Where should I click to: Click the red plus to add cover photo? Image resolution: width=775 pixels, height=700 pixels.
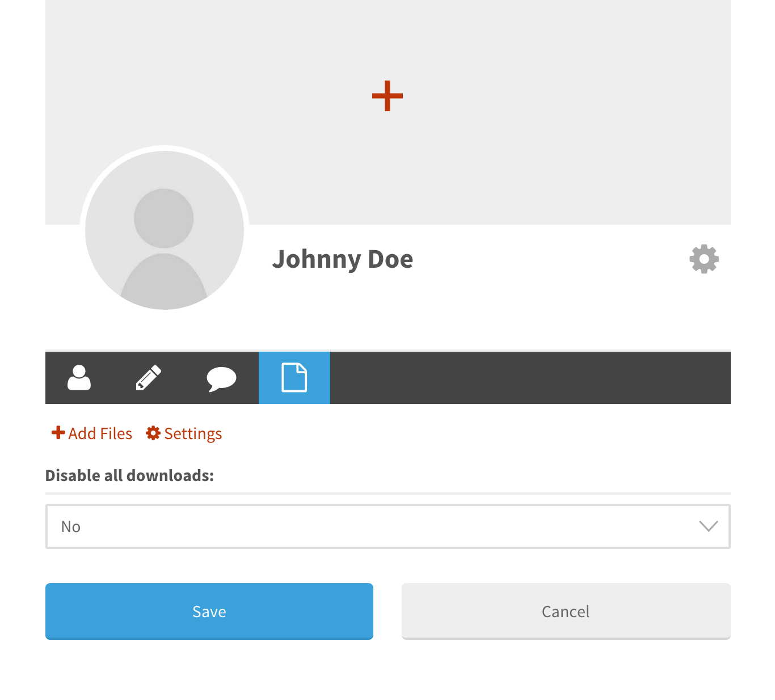pos(387,95)
